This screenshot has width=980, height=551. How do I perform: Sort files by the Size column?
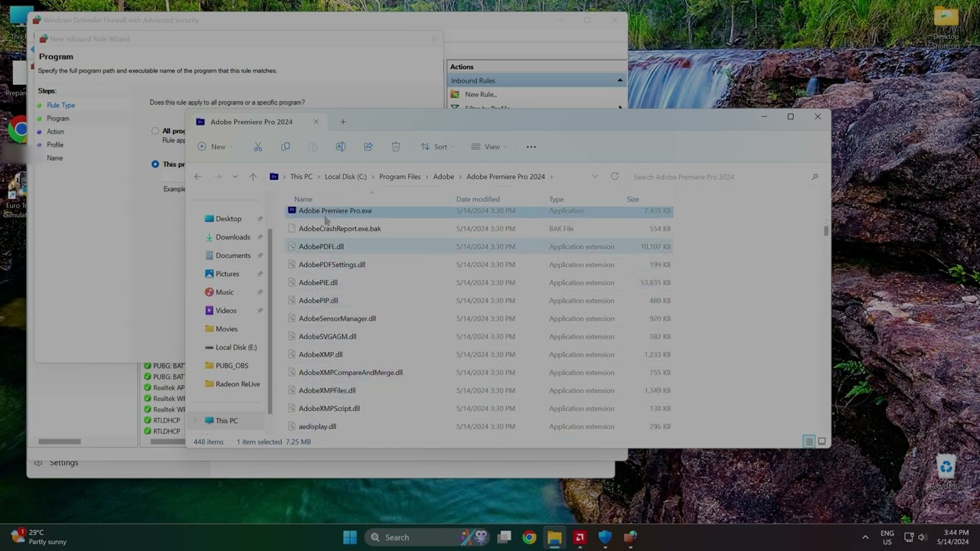[x=632, y=199]
